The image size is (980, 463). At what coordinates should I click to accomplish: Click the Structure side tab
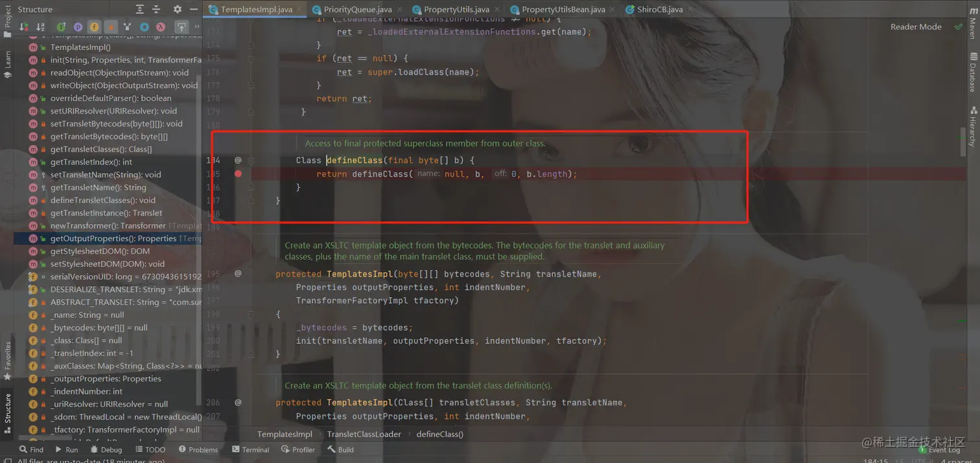click(7, 412)
